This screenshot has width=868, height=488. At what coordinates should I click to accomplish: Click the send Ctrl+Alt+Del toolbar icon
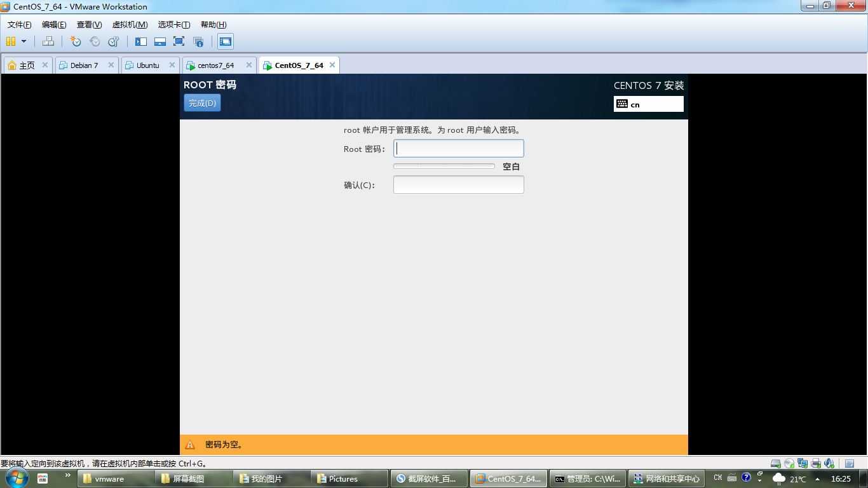(x=48, y=41)
